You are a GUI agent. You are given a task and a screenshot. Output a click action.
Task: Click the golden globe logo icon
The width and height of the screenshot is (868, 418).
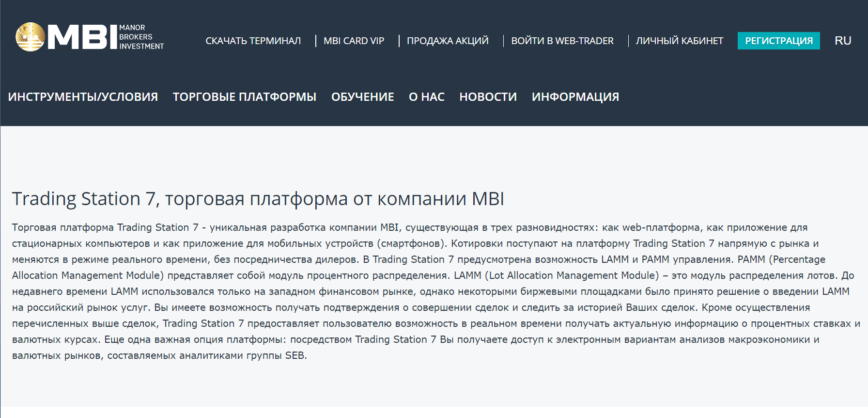pos(30,37)
